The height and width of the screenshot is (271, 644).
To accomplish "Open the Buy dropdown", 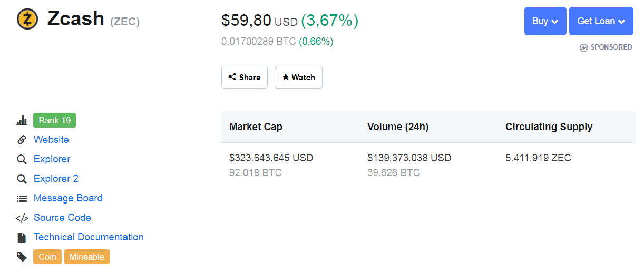I will tap(545, 21).
